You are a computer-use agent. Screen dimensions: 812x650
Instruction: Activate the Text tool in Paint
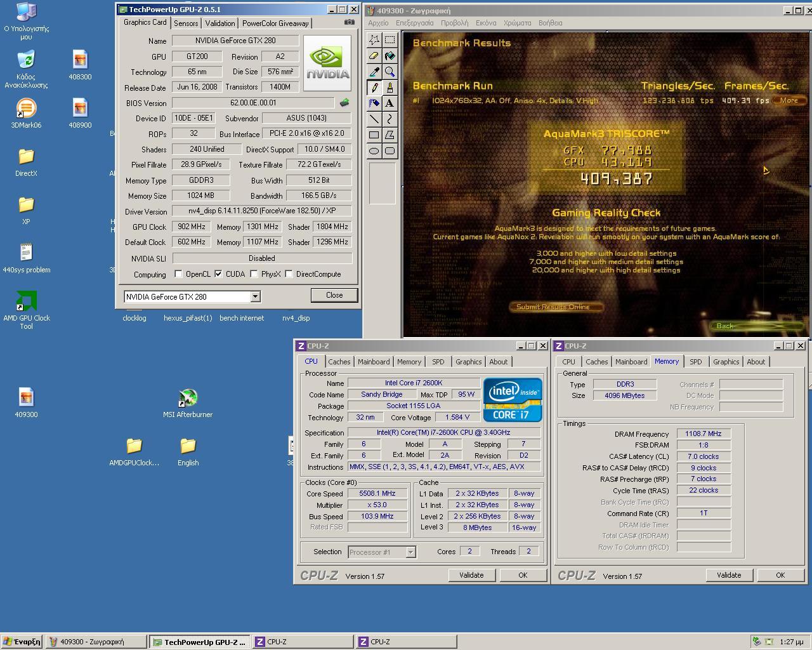(x=390, y=103)
